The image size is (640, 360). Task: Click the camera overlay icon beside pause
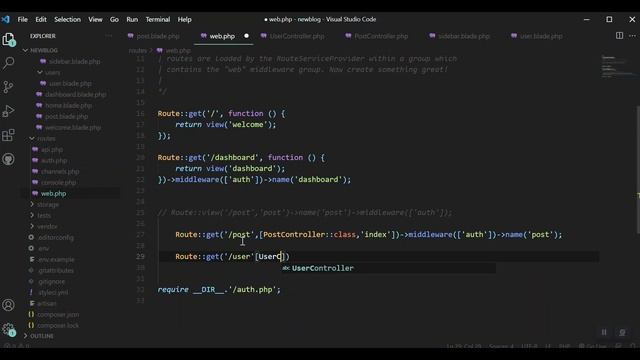(622, 332)
